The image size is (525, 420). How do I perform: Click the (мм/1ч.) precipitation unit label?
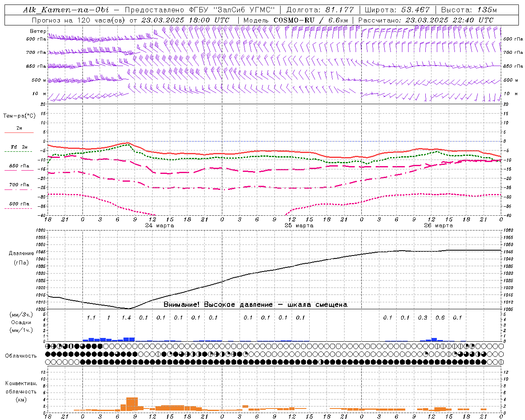(21, 330)
